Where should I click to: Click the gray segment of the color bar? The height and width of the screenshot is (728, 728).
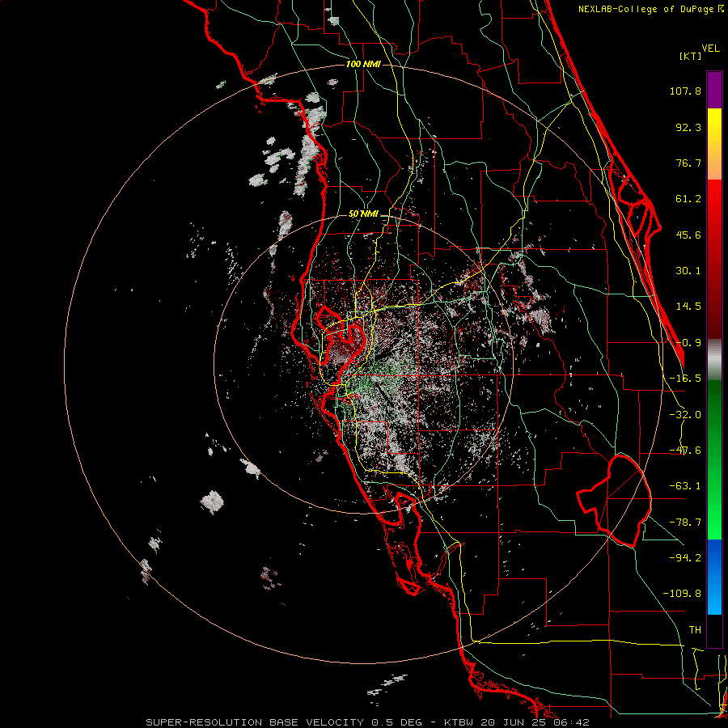[x=714, y=360]
